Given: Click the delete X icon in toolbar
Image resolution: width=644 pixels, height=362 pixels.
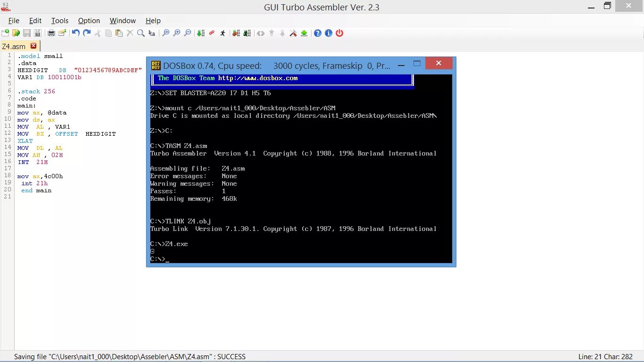Looking at the screenshot, I should pyautogui.click(x=130, y=33).
